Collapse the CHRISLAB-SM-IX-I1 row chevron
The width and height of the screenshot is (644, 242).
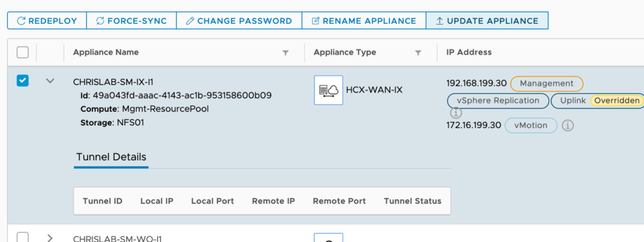click(x=50, y=81)
